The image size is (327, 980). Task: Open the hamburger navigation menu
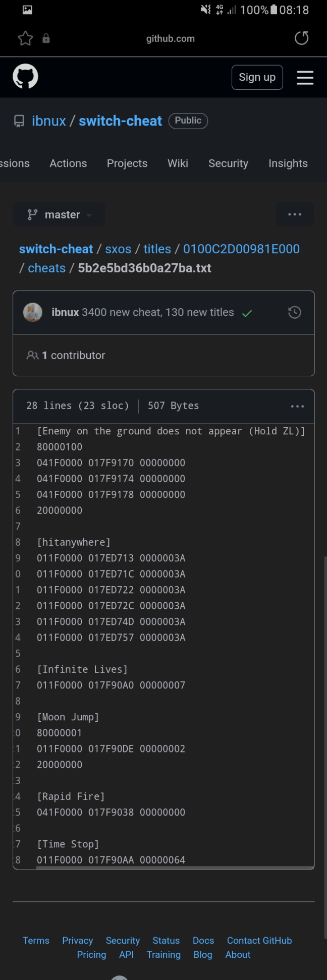coord(305,77)
